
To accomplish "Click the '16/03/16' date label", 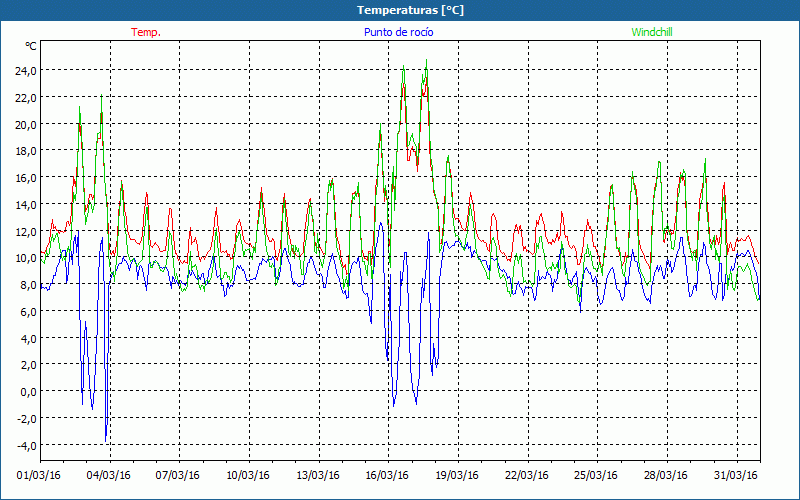I will 387,476.
